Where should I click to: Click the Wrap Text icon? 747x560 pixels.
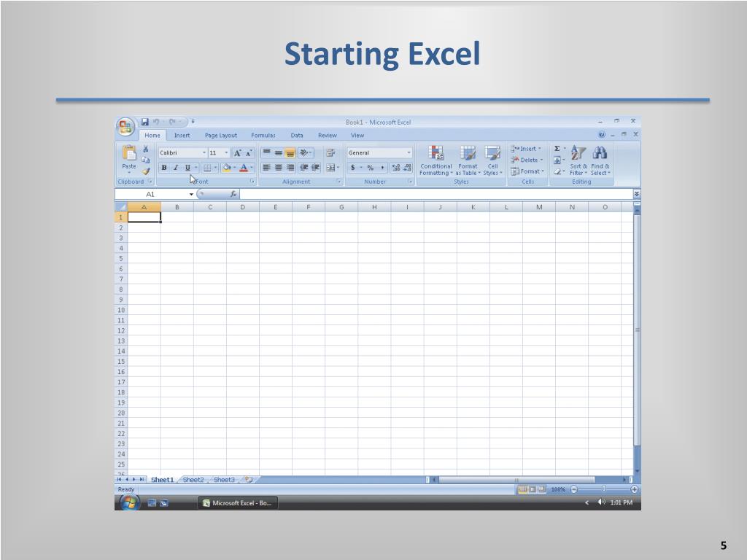click(x=330, y=153)
